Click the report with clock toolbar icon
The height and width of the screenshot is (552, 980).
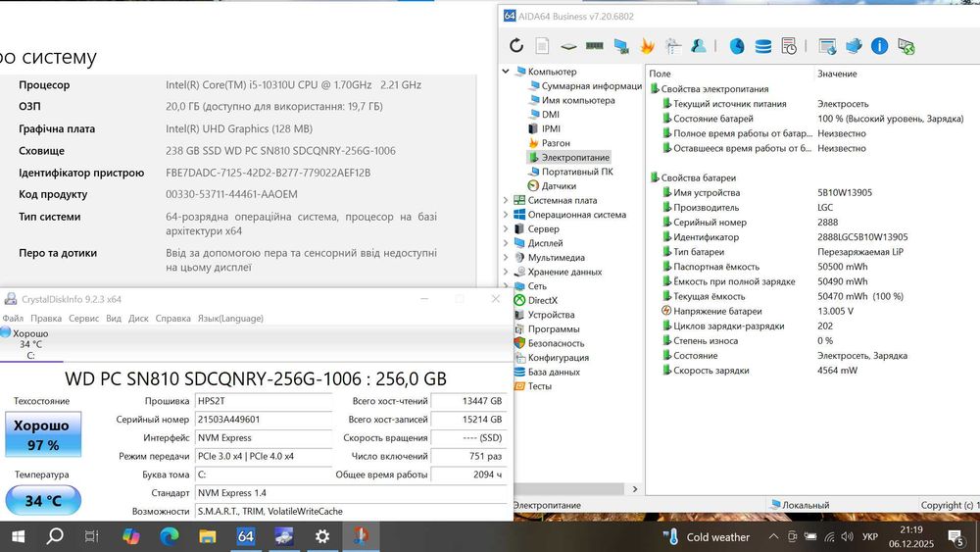point(789,46)
